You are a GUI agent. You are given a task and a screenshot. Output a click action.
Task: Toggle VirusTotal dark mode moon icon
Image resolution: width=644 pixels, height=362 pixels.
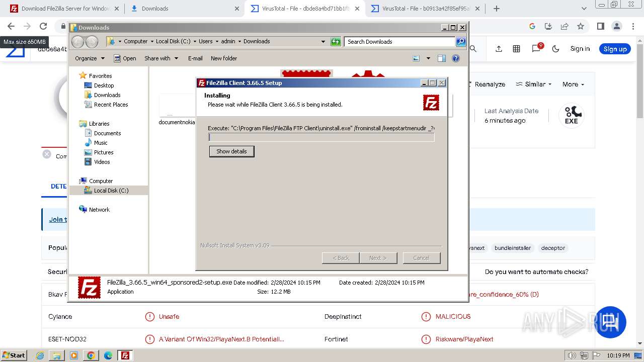click(556, 49)
